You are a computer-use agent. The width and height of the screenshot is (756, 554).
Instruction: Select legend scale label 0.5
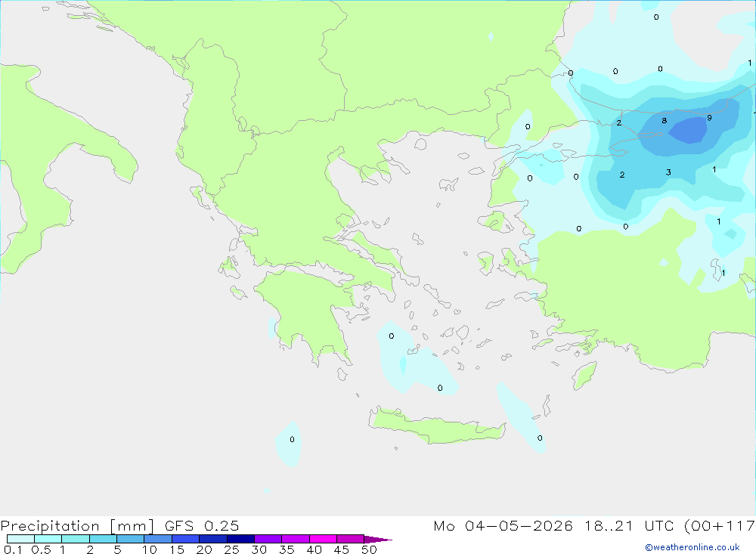(41, 549)
